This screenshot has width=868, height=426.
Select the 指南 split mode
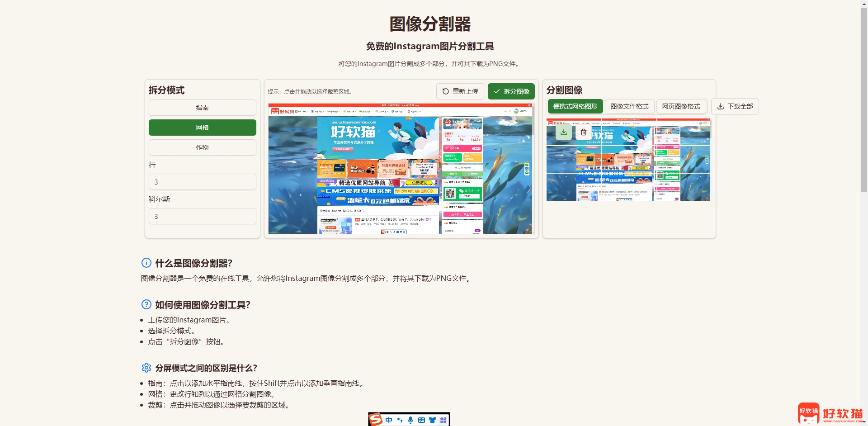point(203,108)
